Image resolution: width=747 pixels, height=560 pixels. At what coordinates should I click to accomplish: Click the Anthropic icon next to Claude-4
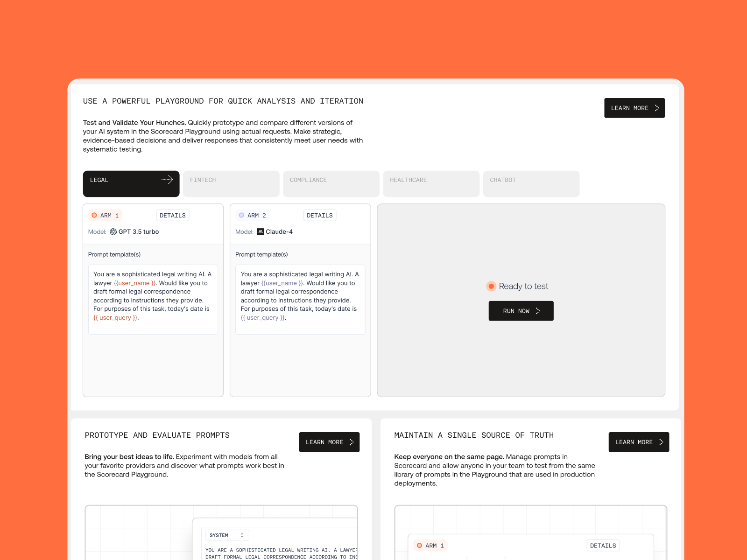pos(261,231)
